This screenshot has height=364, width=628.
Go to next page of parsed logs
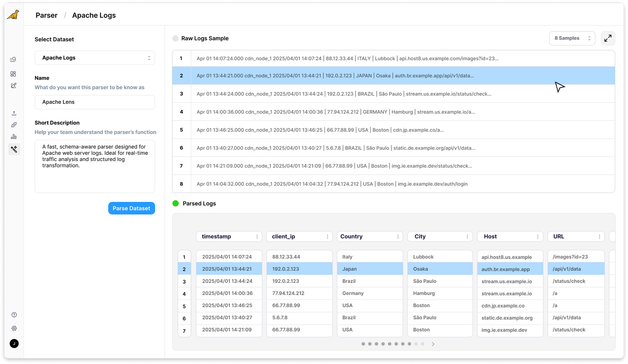pyautogui.click(x=433, y=344)
